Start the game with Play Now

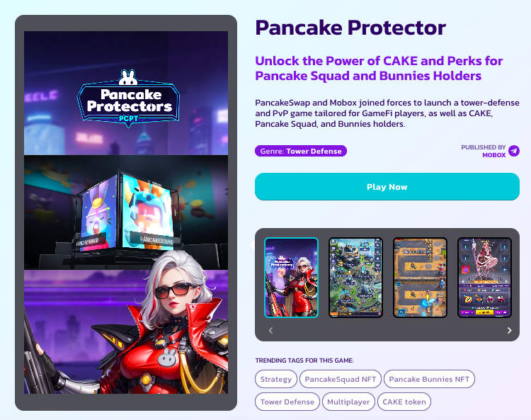pyautogui.click(x=387, y=187)
